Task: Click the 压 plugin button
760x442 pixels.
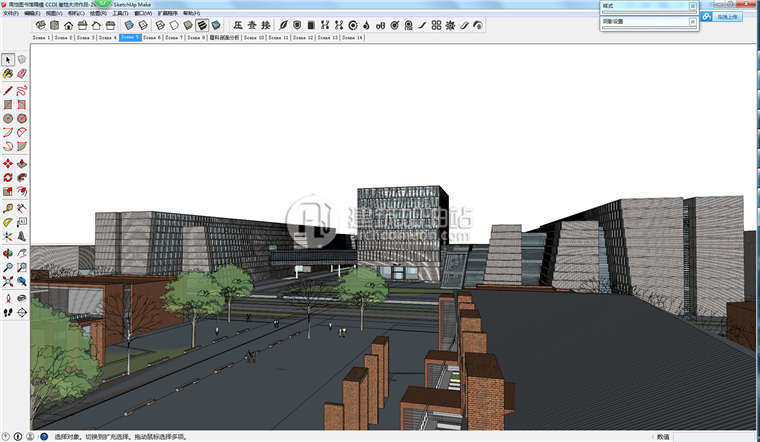Action: coord(238,25)
